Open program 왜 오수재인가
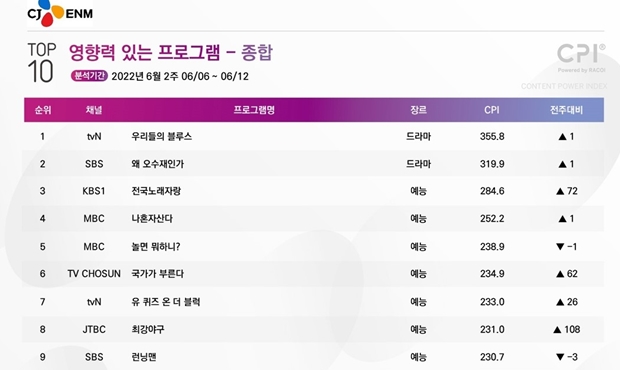 coord(158,164)
